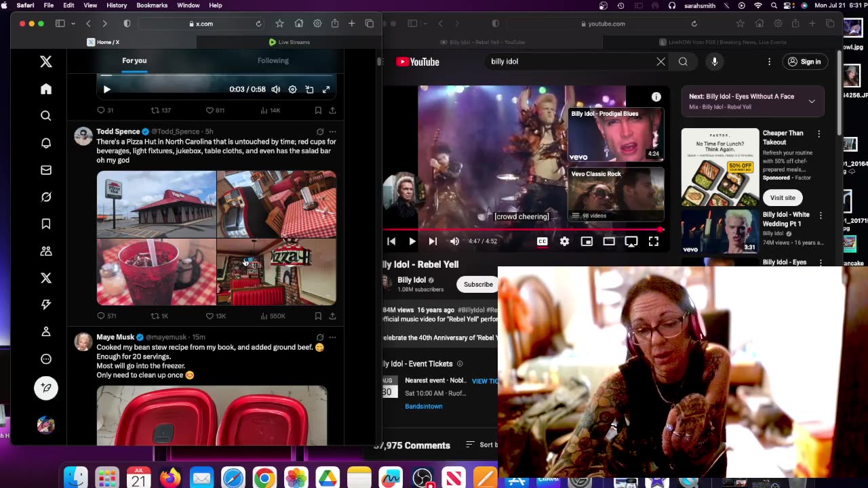Open Communities people icon in X sidebar
The image size is (868, 488).
point(46,251)
